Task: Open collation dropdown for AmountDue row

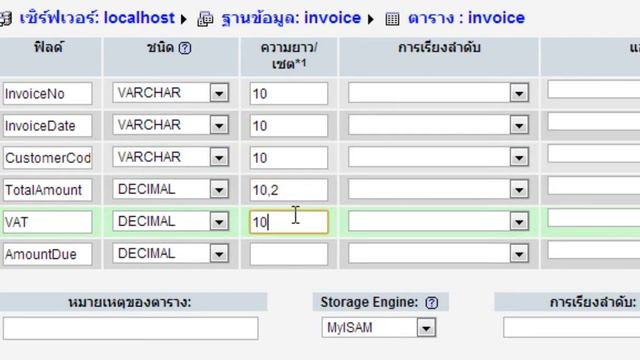Action: click(x=438, y=253)
